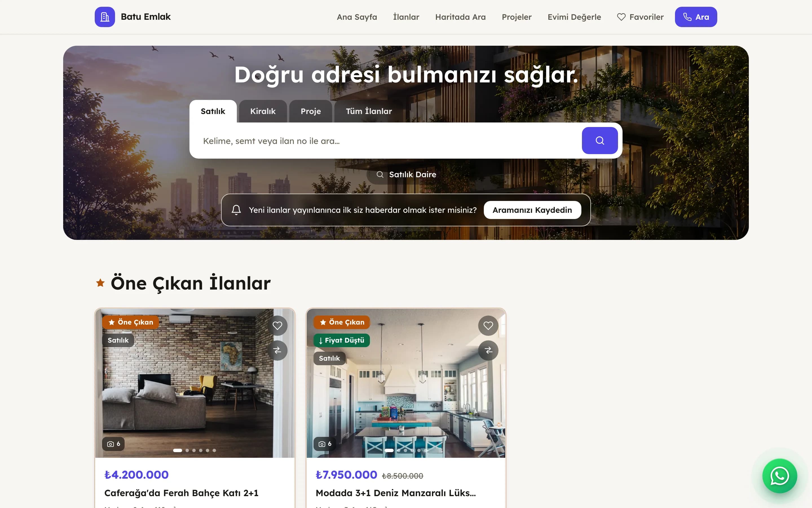Screen dimensions: 812x508
Task: Open Evimi Değerle page
Action: [574, 17]
